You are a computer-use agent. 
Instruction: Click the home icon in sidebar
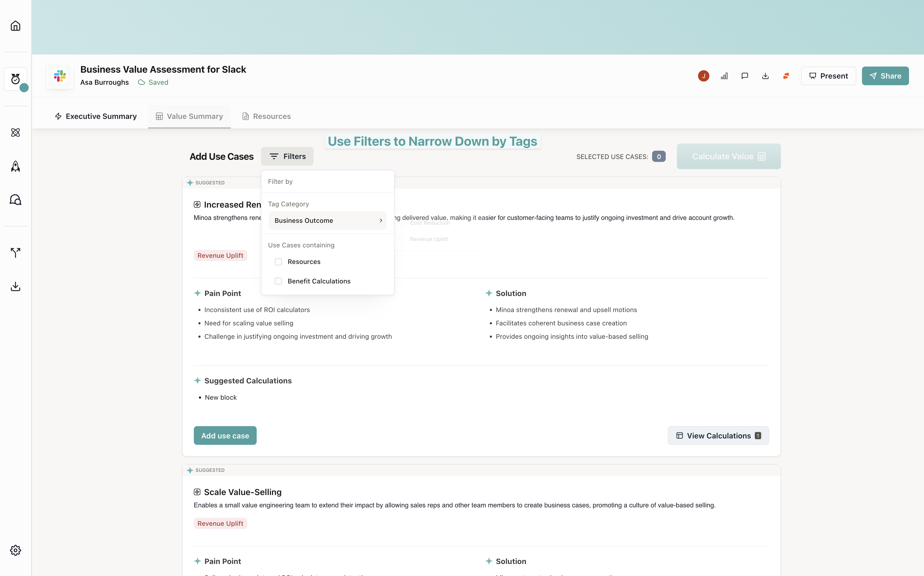click(x=15, y=26)
